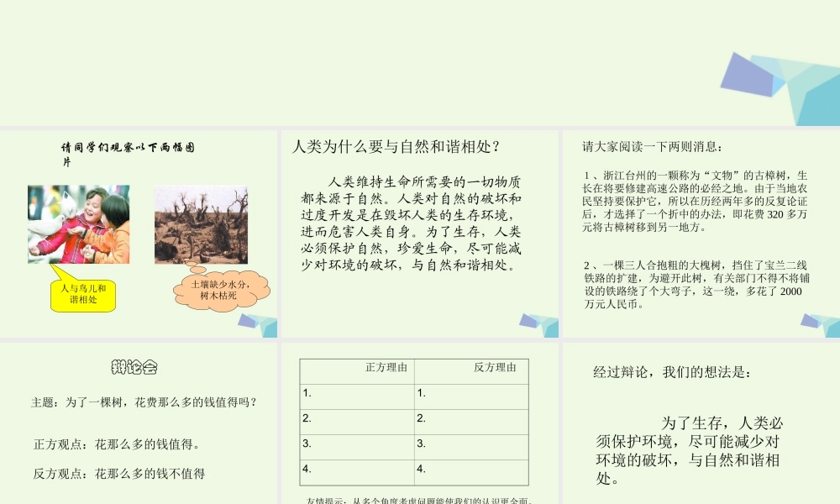Select the line 反方观点:花那么多的钱不值得
This screenshot has width=840, height=504.
[x=119, y=474]
